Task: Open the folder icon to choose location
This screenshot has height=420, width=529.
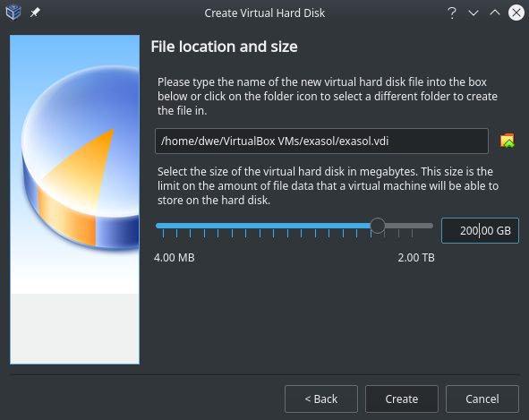Action: pyautogui.click(x=508, y=141)
